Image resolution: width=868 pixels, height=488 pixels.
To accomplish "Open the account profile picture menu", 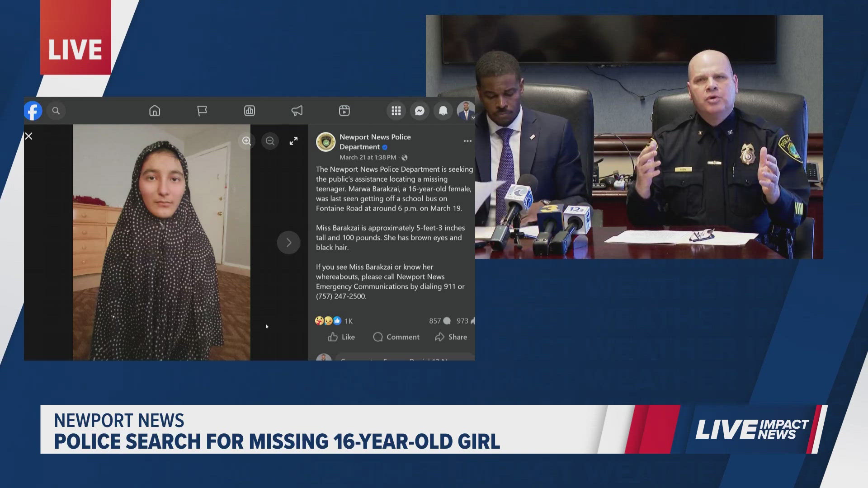I will [x=466, y=111].
